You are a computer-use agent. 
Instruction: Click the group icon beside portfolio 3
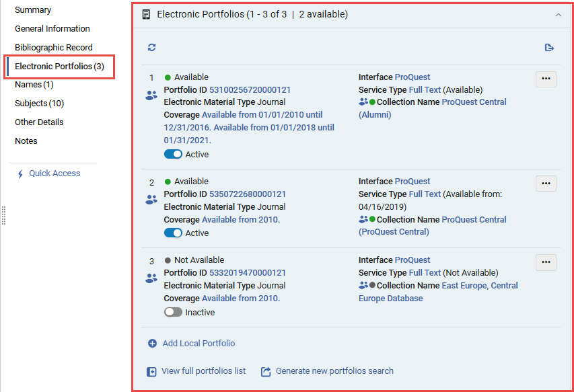click(151, 278)
